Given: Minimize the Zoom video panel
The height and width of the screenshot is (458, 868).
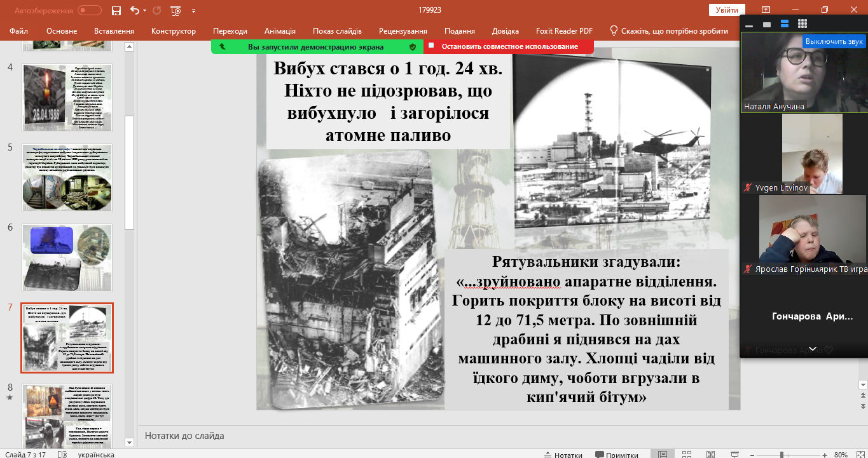Looking at the screenshot, I should click(749, 25).
